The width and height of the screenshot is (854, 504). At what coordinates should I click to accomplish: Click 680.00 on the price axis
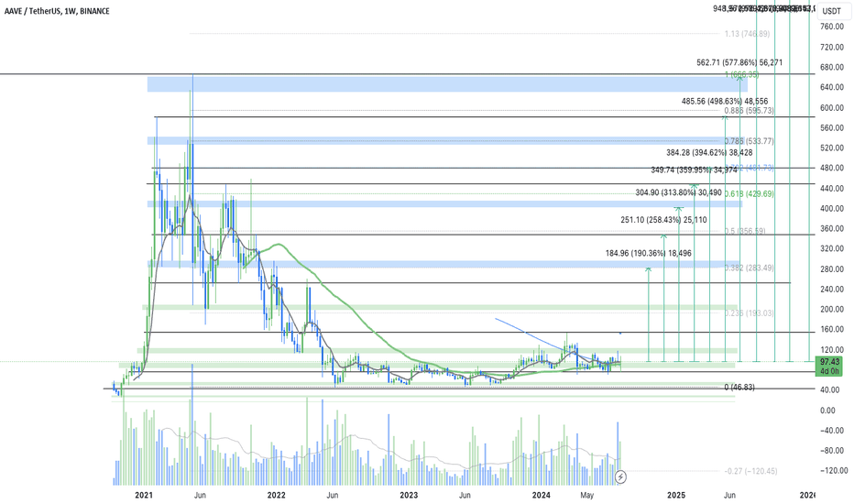pos(832,68)
